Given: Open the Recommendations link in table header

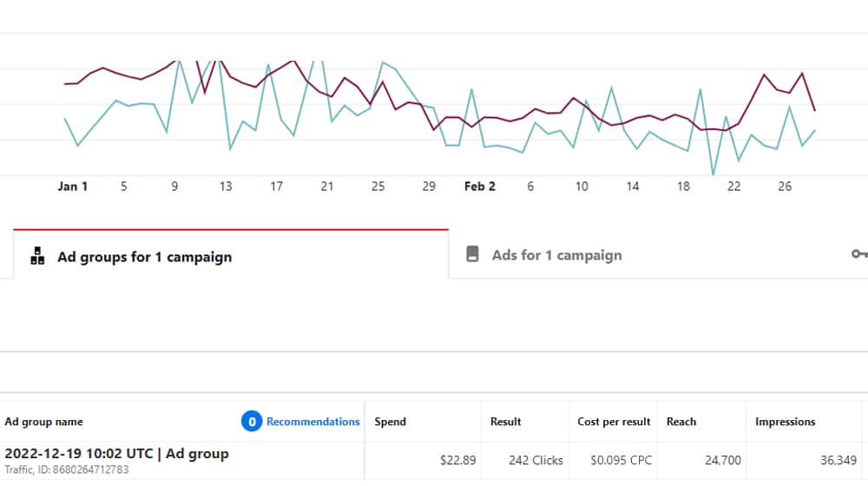Looking at the screenshot, I should coord(312,422).
